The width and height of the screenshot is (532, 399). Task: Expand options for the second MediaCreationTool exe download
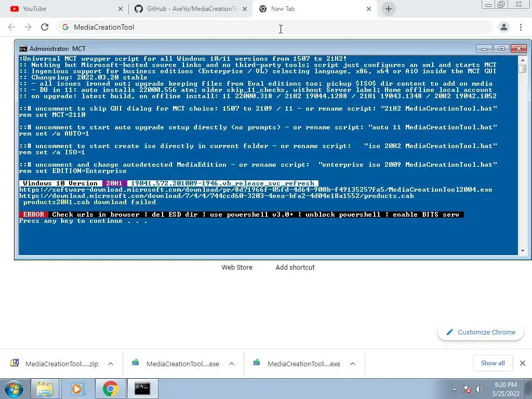pos(353,364)
